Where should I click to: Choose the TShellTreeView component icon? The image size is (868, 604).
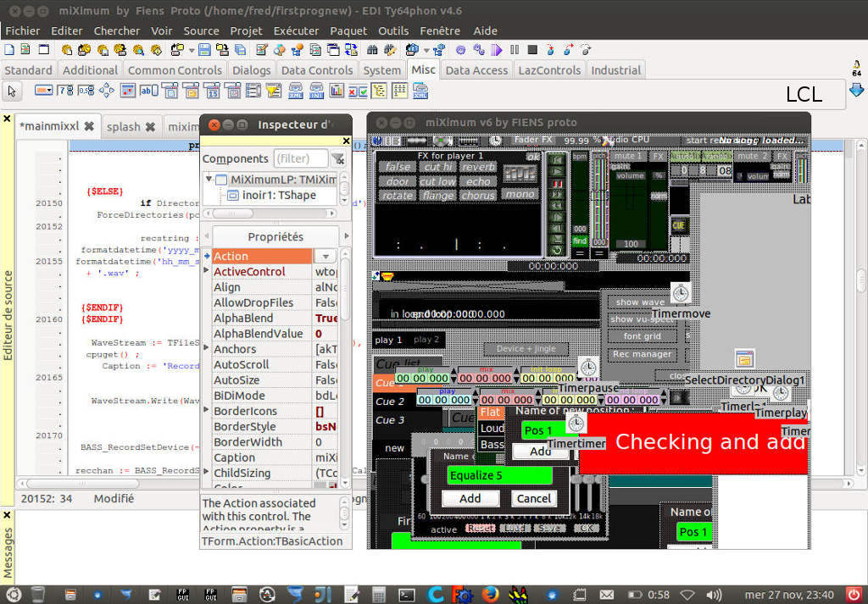(x=379, y=90)
